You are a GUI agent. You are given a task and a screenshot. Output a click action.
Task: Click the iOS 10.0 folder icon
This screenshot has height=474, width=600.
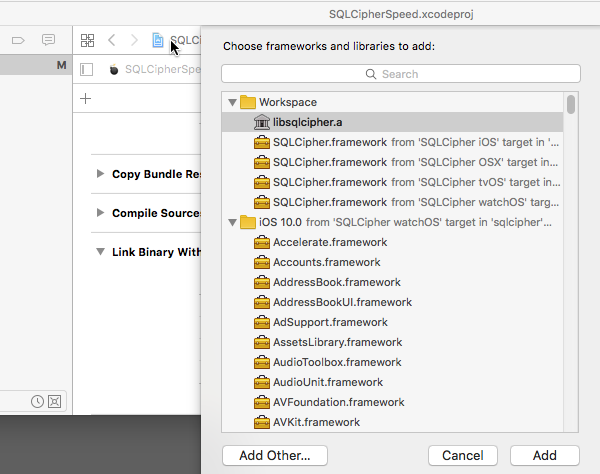point(248,222)
